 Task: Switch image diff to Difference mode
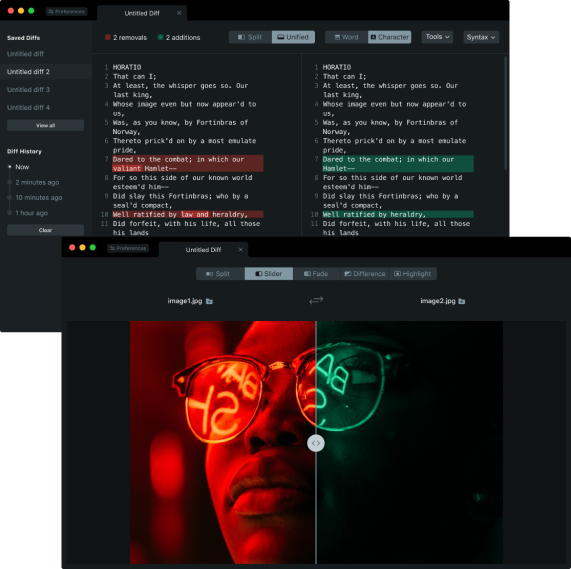coord(365,274)
